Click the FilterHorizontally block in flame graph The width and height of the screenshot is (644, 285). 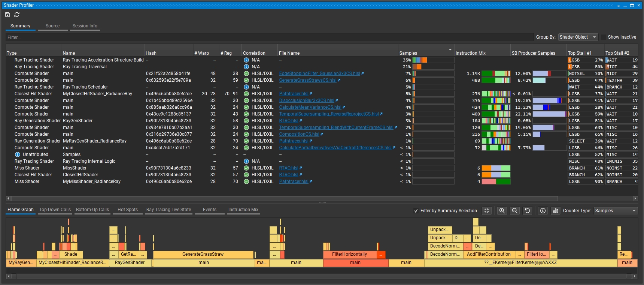click(x=349, y=254)
